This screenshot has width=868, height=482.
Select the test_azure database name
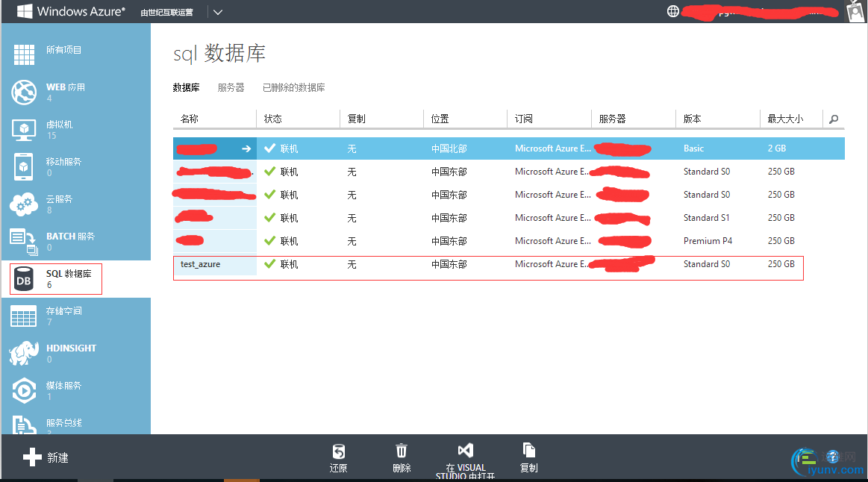tap(200, 264)
